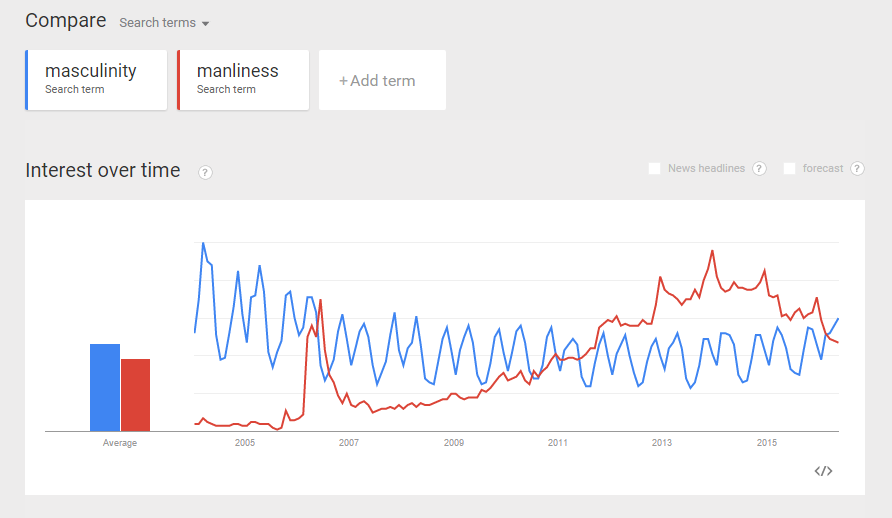The image size is (892, 518).
Task: Toggle the forecast checkbox
Action: point(790,169)
